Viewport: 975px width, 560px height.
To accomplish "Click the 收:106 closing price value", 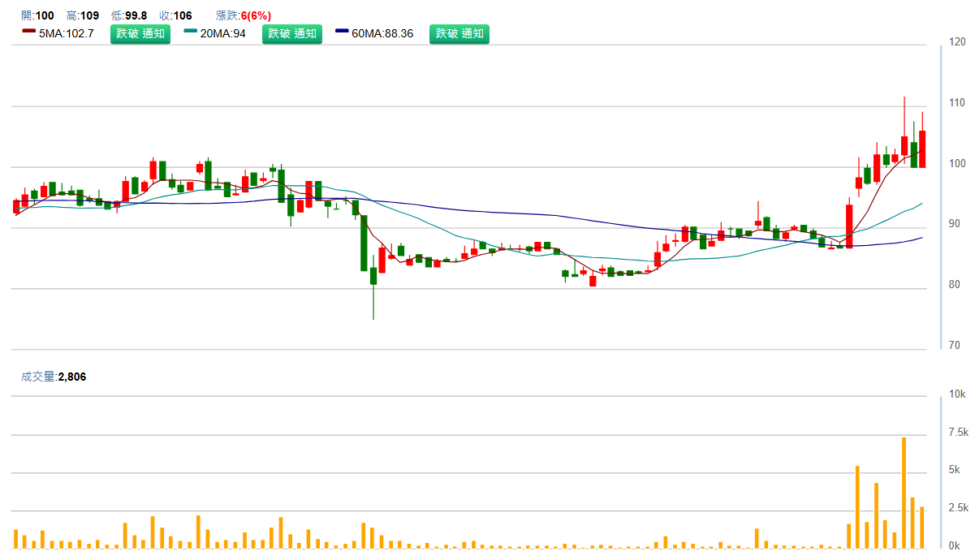I will coord(176,15).
